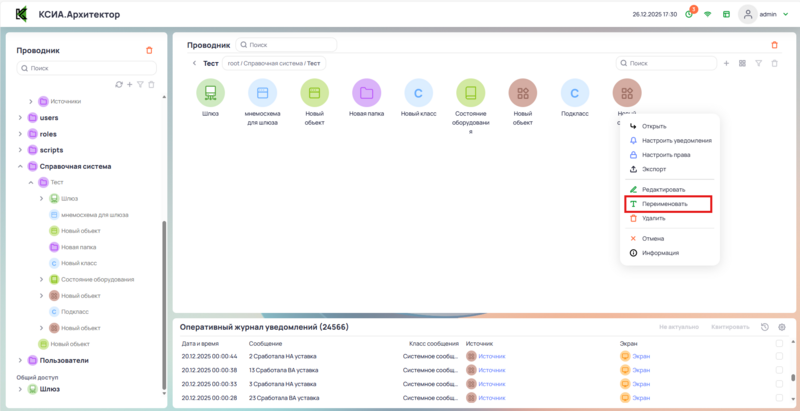Go to Справочная система in the breadcrumb path
This screenshot has height=411, width=800.
(x=274, y=63)
